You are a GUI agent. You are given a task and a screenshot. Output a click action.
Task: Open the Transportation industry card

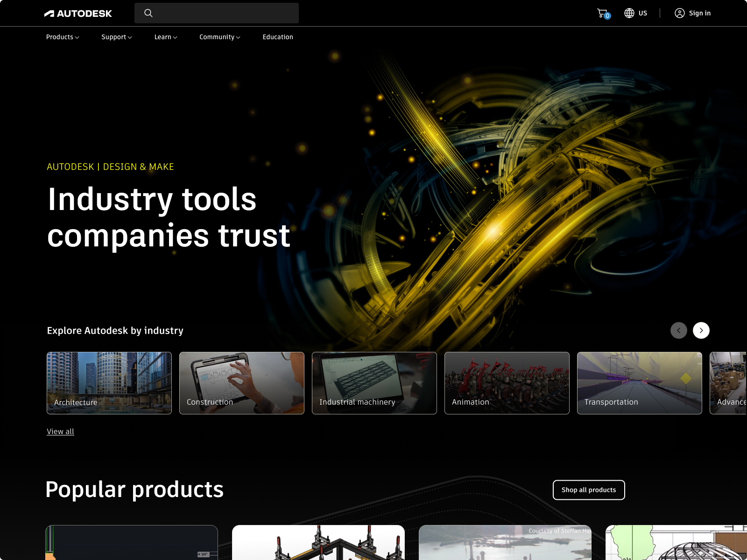[640, 383]
